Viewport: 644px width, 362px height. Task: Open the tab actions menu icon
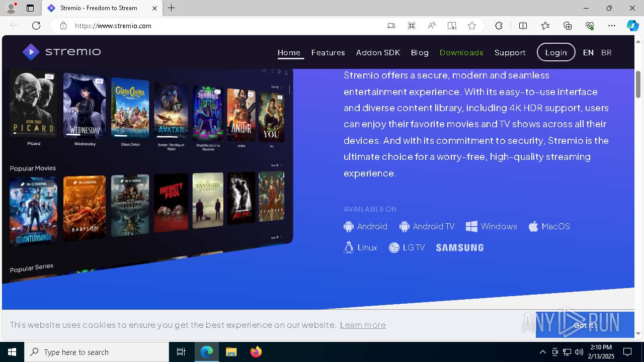pyautogui.click(x=30, y=8)
